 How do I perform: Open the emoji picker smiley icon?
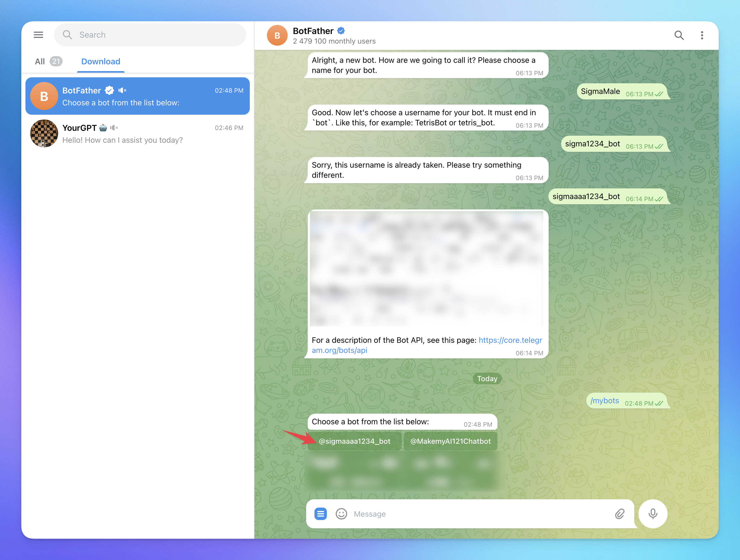pos(341,514)
